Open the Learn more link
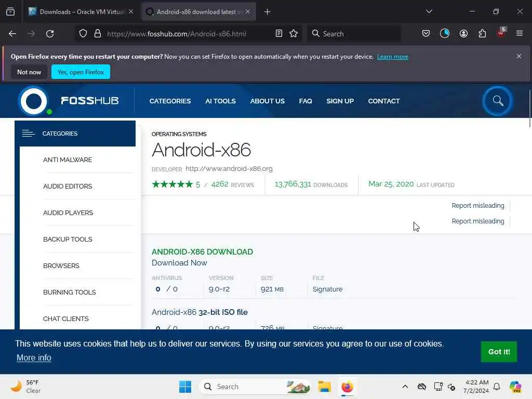Image resolution: width=532 pixels, height=399 pixels. [393, 57]
